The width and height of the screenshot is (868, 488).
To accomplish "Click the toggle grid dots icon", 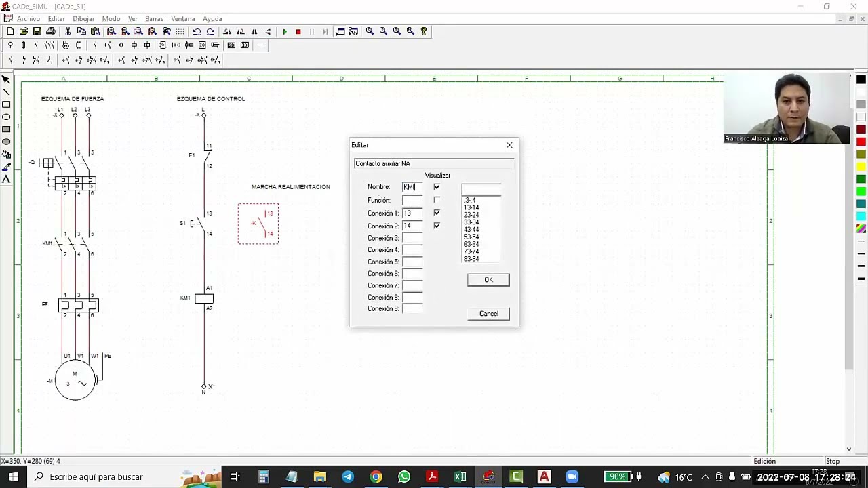I will click(180, 31).
